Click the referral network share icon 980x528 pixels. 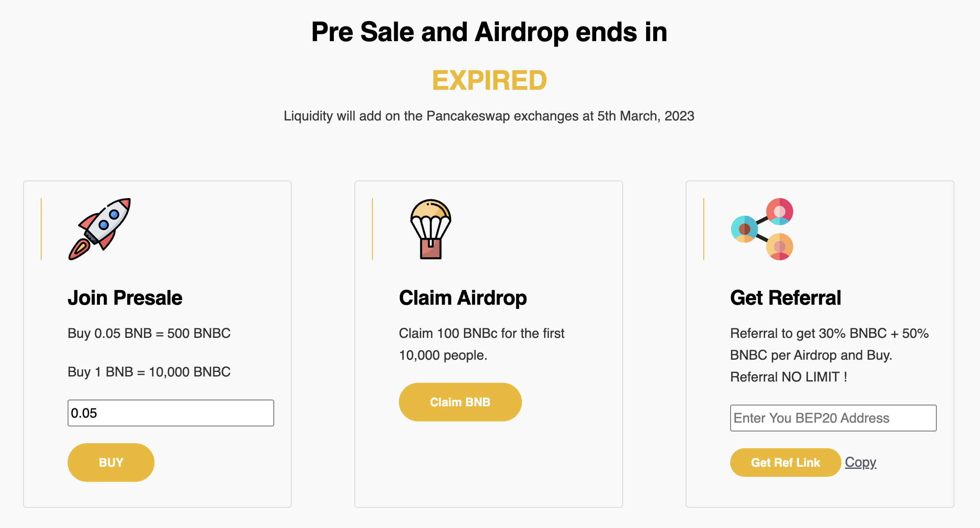(762, 229)
